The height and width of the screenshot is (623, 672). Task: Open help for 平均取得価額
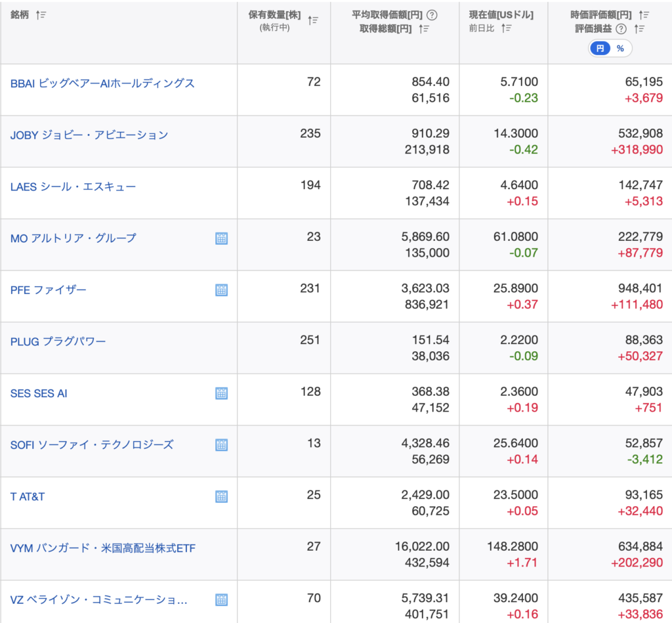[x=432, y=14]
